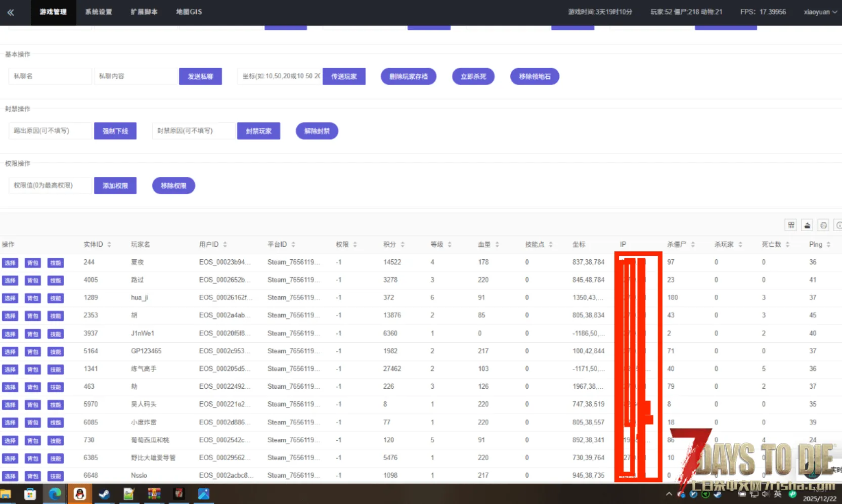
Task: Open Steam from the taskbar
Action: coord(104,494)
